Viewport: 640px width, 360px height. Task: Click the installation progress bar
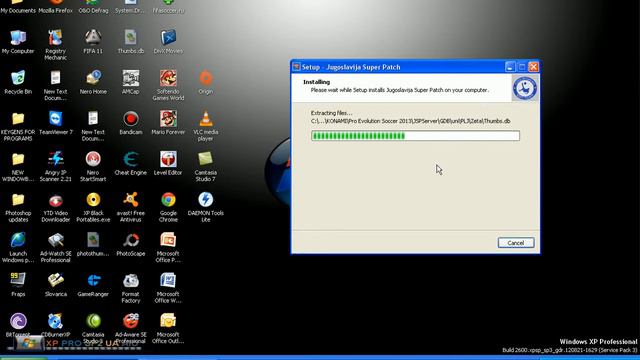[x=416, y=136]
